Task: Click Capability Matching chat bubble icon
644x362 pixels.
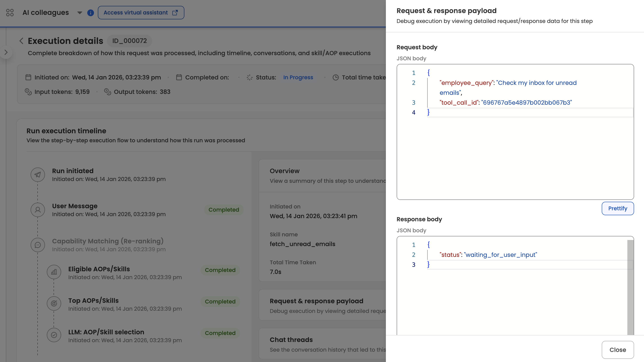Action: click(38, 245)
